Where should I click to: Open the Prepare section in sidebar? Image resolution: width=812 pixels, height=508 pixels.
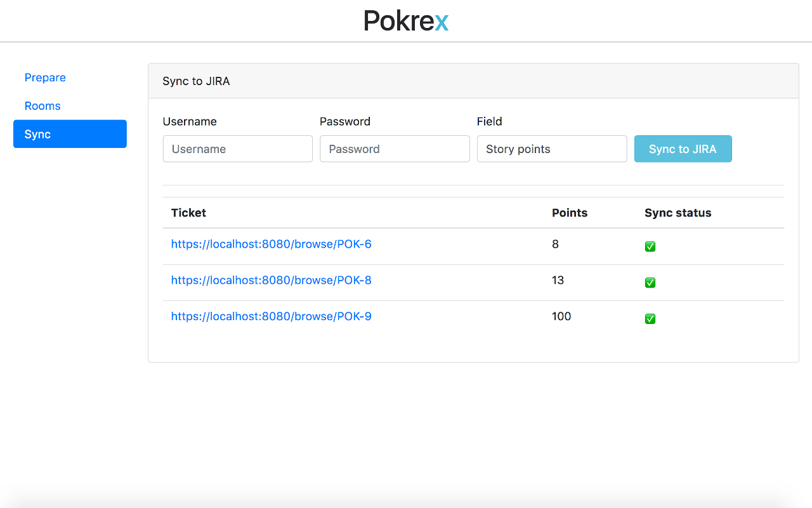pos(45,77)
